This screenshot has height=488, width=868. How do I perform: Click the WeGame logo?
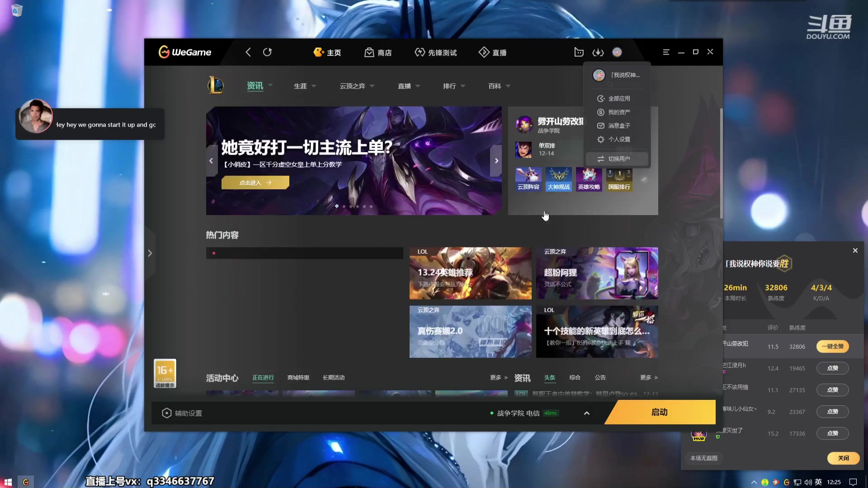[185, 52]
